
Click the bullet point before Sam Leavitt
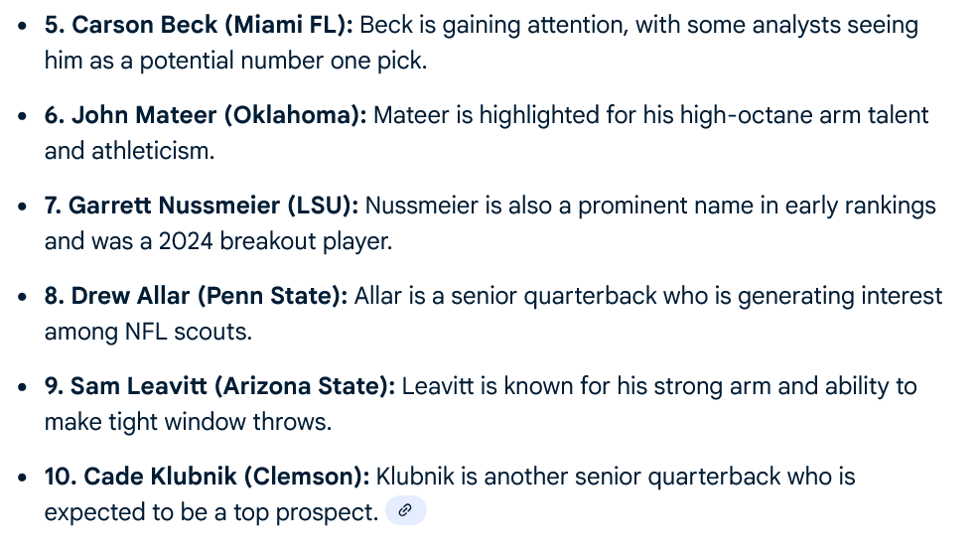point(23,388)
